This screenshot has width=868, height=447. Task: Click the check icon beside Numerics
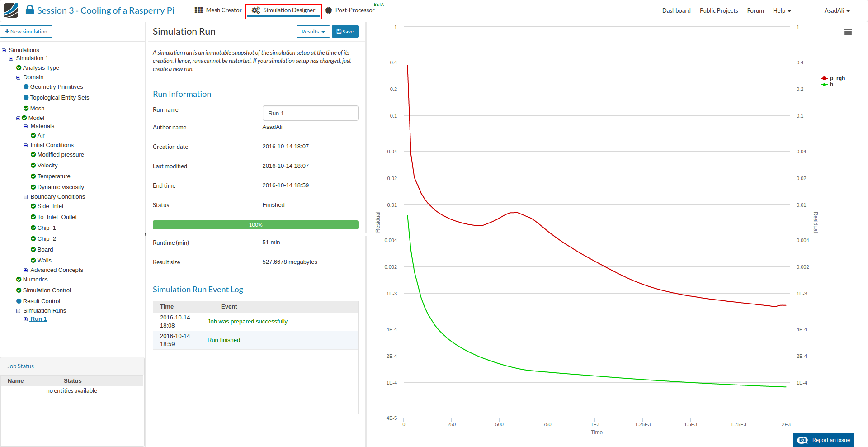(x=19, y=280)
